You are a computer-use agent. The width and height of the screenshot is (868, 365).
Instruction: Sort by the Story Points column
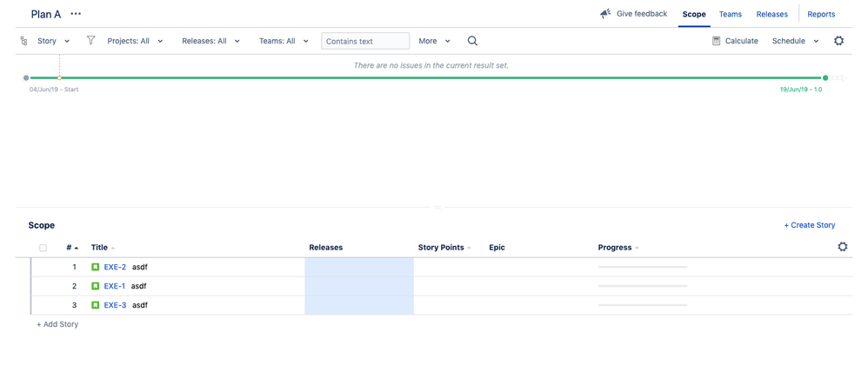pos(444,248)
